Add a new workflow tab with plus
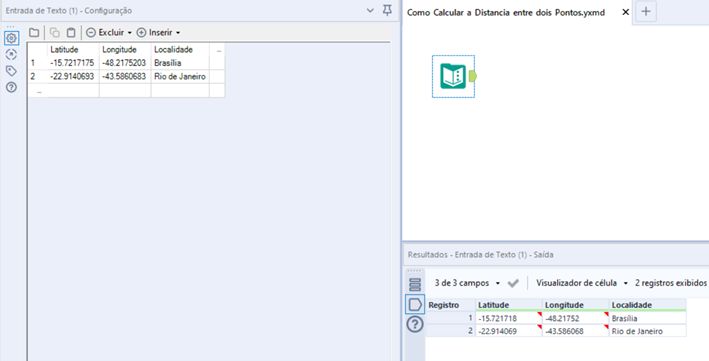Image resolution: width=709 pixels, height=361 pixels. point(646,11)
